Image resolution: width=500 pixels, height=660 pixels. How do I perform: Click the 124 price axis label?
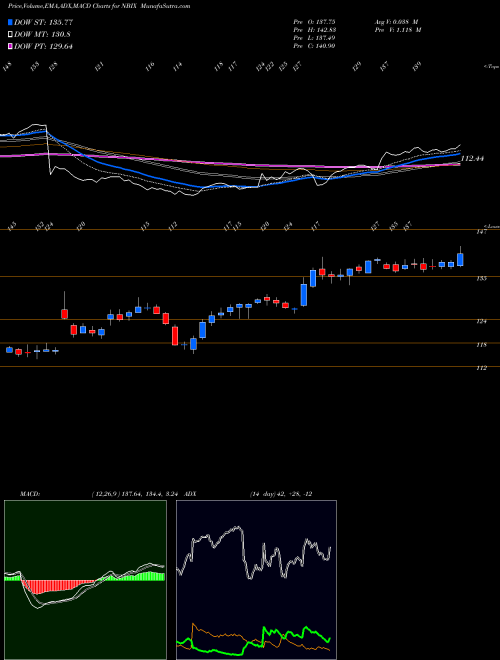(x=482, y=322)
